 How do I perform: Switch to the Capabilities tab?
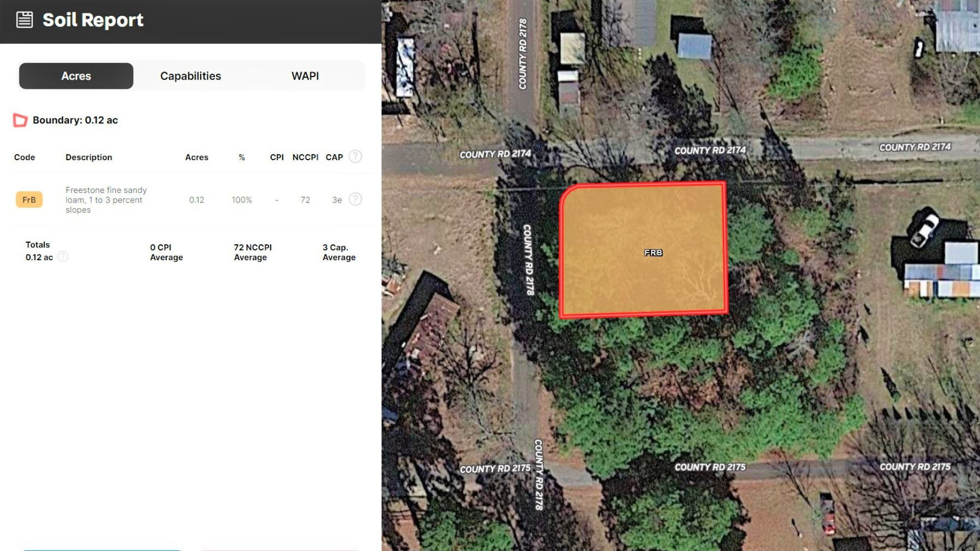[190, 76]
